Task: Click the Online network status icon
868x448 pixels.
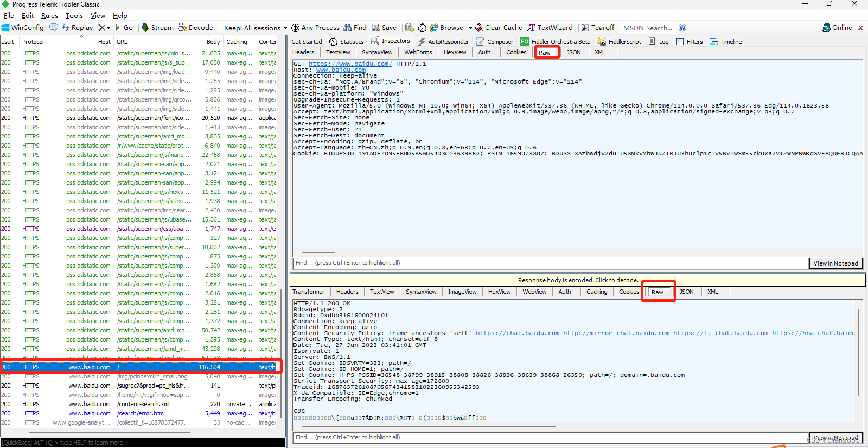Action: pos(826,28)
